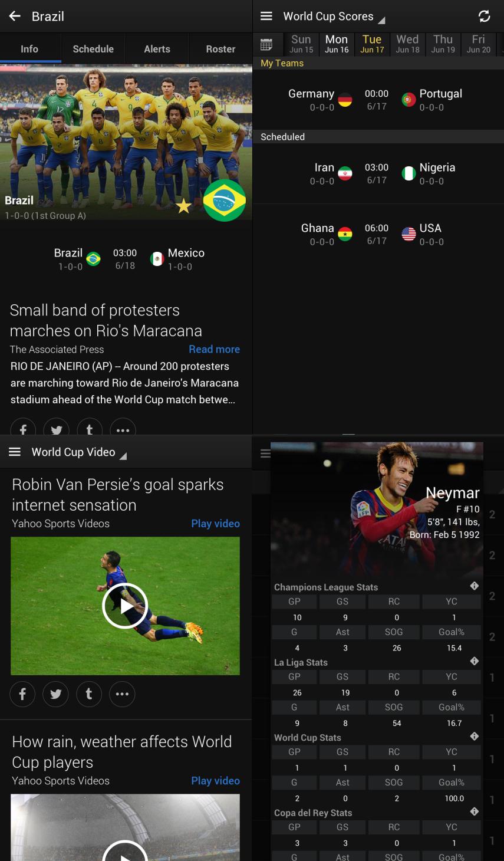Open the calendar date picker icon
The height and width of the screenshot is (861, 504).
(x=266, y=44)
